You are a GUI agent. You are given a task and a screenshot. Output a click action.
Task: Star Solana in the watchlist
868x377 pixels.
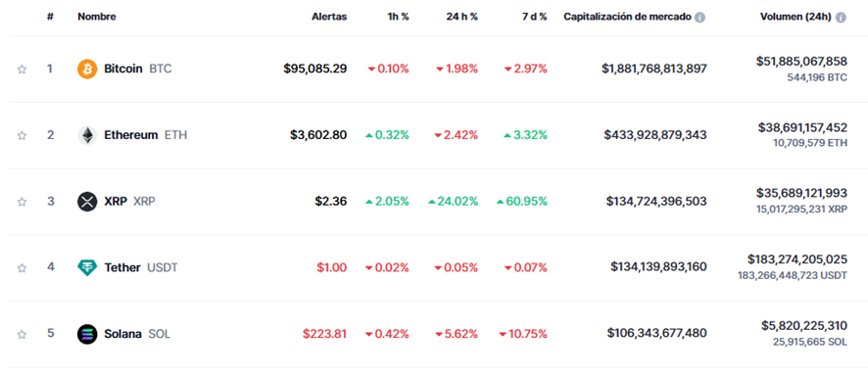click(22, 334)
